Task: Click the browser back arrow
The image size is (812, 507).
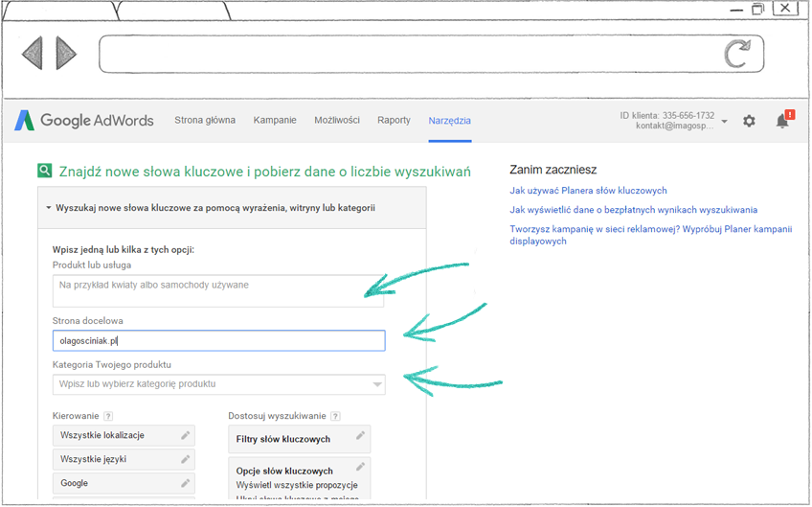Action: 33,53
